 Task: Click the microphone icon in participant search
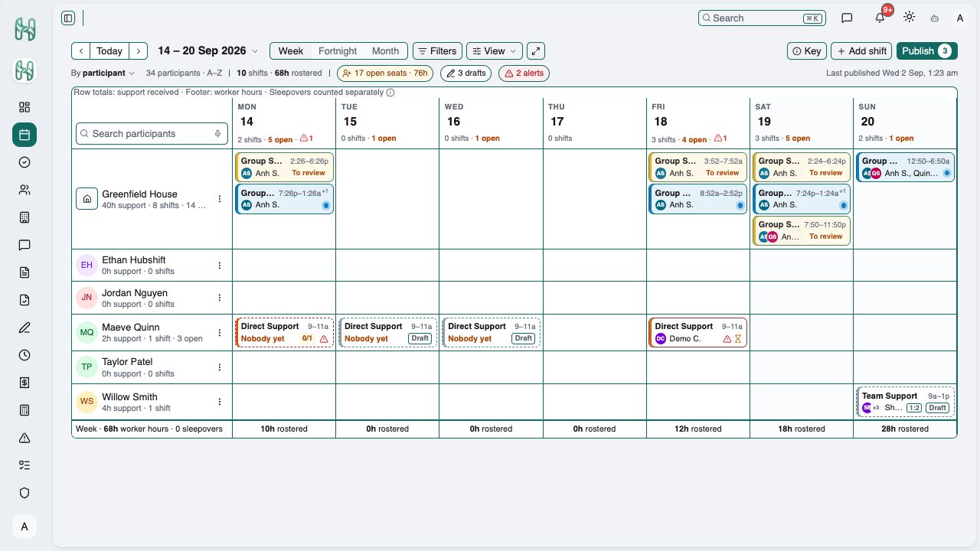[x=217, y=133]
